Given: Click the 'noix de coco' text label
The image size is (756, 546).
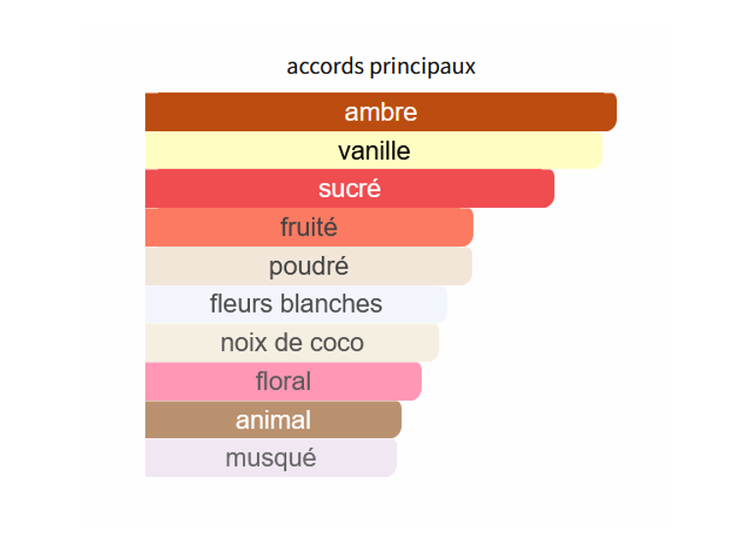Looking at the screenshot, I should point(292,342).
